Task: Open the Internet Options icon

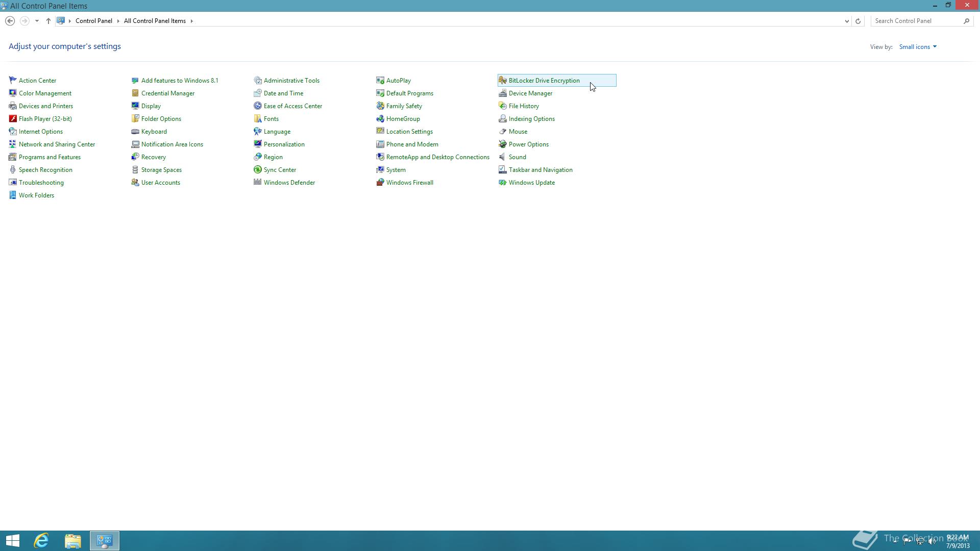Action: 13,131
